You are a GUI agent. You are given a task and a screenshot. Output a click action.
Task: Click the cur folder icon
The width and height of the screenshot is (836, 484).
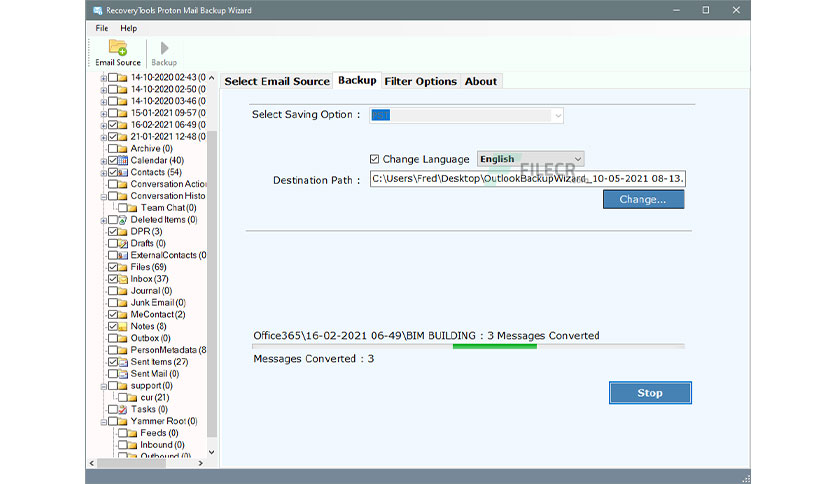(x=133, y=398)
